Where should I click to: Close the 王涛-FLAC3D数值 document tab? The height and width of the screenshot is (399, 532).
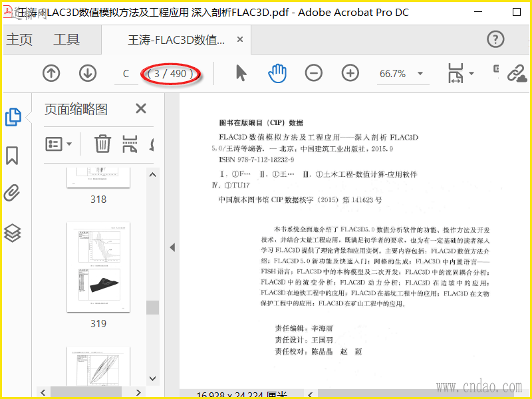pyautogui.click(x=240, y=39)
